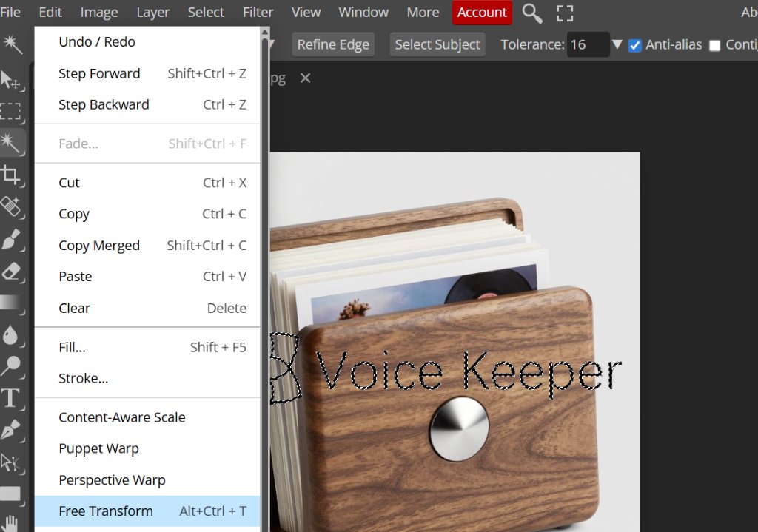
Task: Select the Type tool
Action: click(10, 398)
